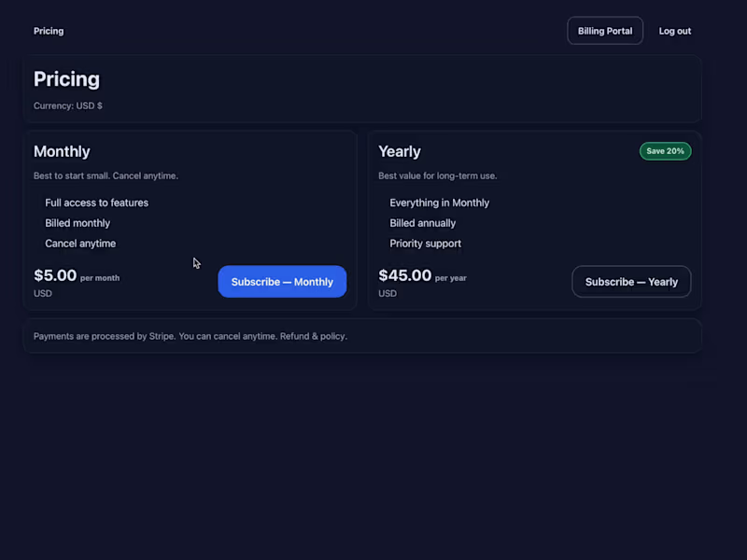
Task: Click Log out in the top bar
Action: pyautogui.click(x=674, y=30)
